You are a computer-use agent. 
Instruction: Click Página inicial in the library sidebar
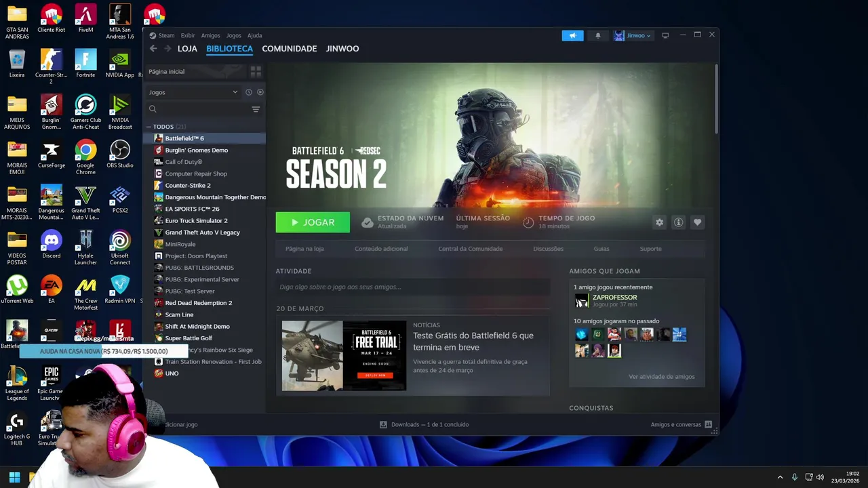click(x=195, y=71)
